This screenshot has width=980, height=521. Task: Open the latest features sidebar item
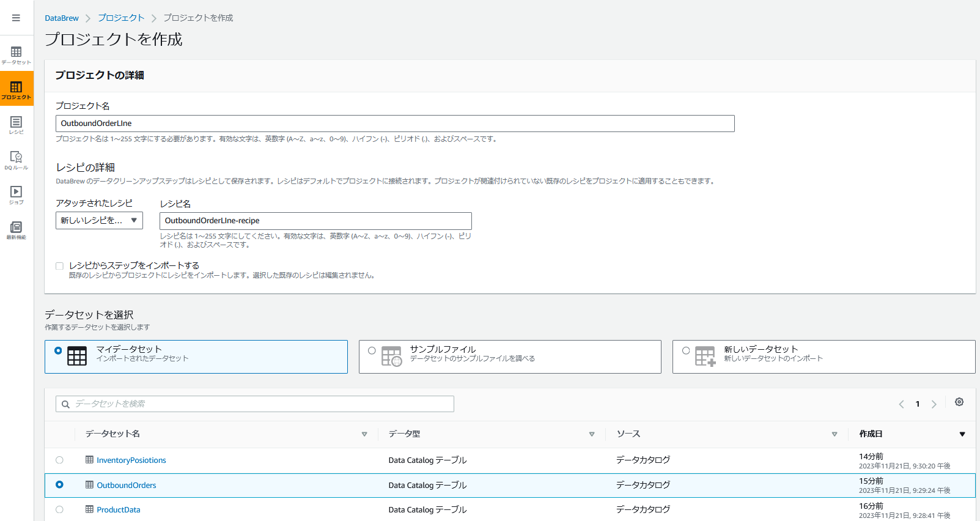17,230
